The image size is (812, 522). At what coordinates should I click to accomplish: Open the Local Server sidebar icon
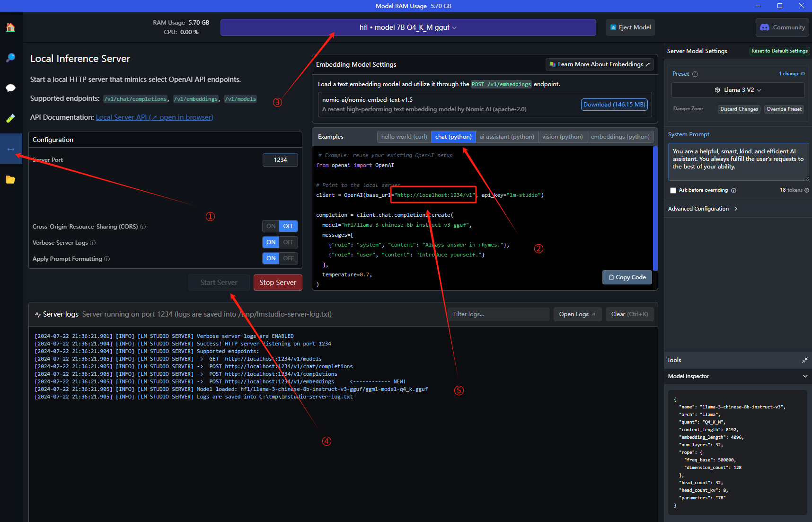click(x=11, y=149)
